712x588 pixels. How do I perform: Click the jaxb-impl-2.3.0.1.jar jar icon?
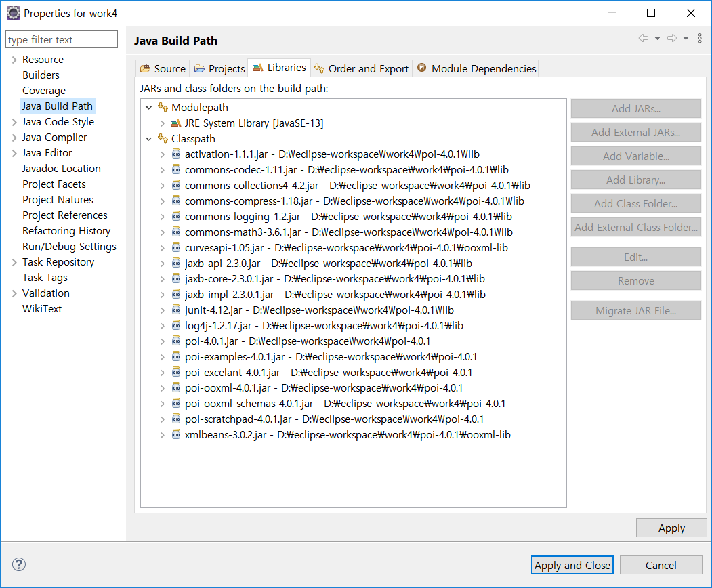click(x=176, y=294)
